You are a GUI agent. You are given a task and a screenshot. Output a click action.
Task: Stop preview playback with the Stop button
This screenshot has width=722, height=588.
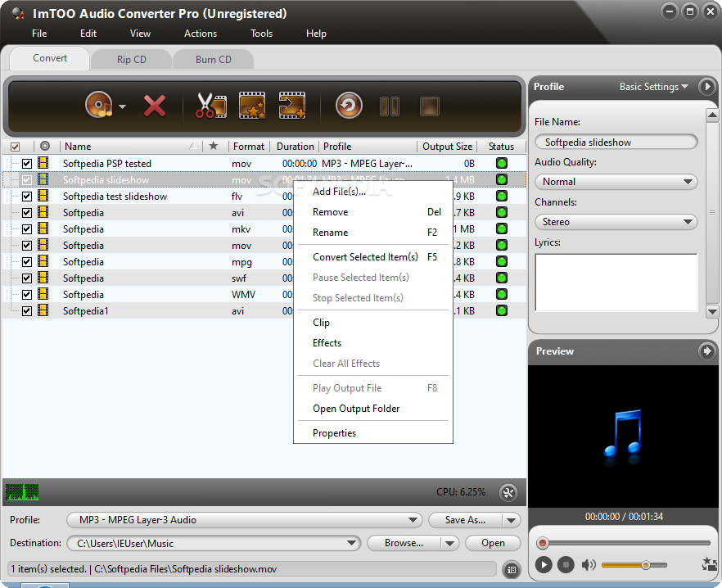point(566,564)
